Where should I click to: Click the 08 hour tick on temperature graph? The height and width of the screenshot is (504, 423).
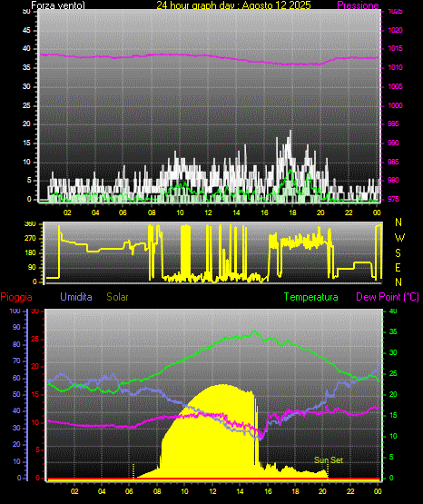[x=157, y=491]
